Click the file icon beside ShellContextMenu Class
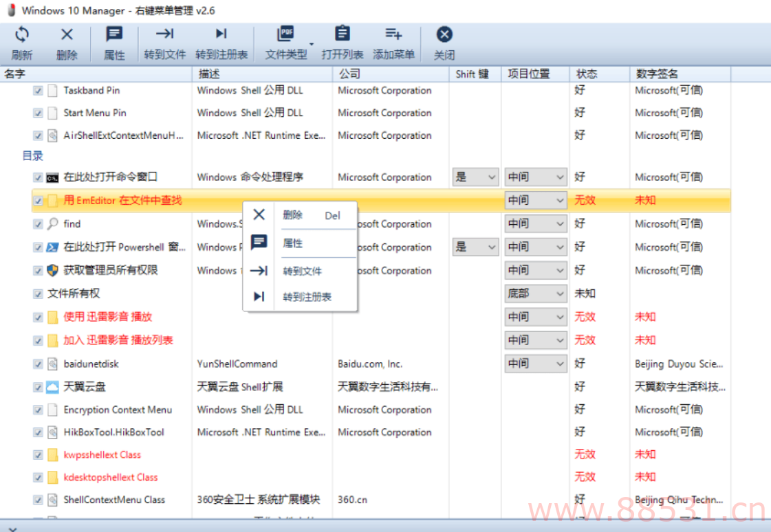This screenshot has width=771, height=532. point(52,500)
